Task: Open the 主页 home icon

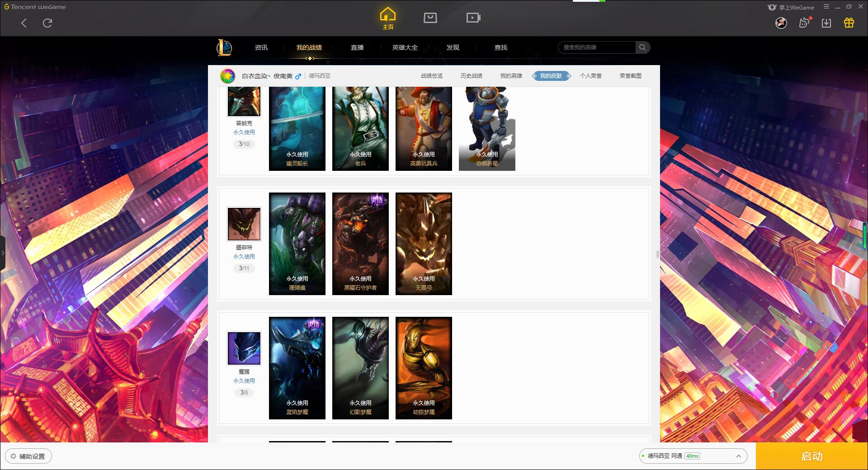Action: tap(388, 19)
